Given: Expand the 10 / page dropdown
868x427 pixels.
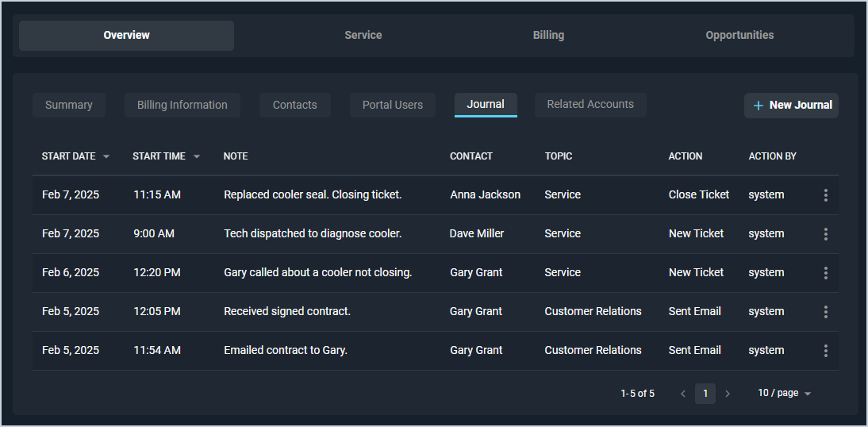Looking at the screenshot, I should [785, 394].
